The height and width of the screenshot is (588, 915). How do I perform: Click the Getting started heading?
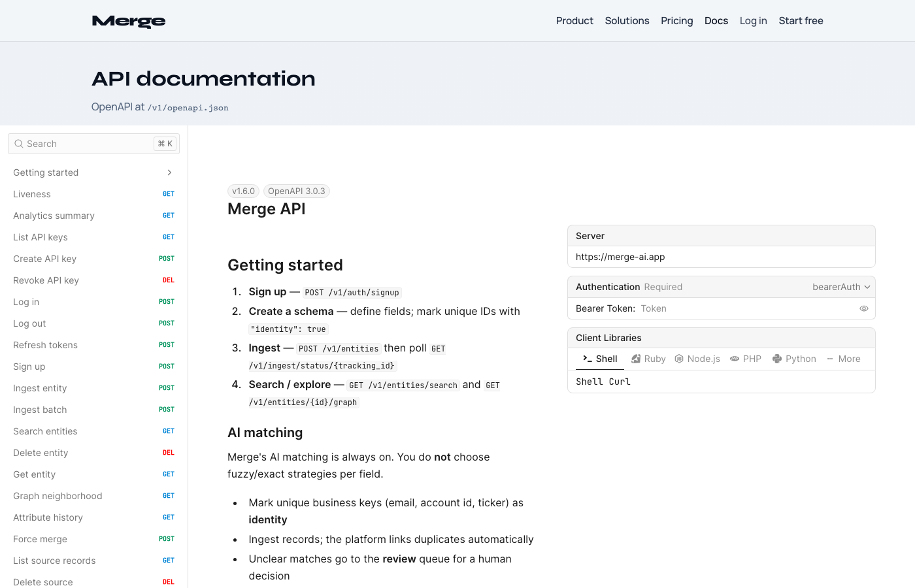[x=285, y=265]
